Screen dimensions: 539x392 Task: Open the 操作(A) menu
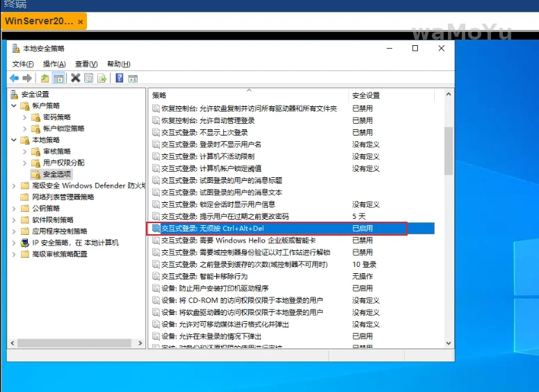(x=54, y=64)
